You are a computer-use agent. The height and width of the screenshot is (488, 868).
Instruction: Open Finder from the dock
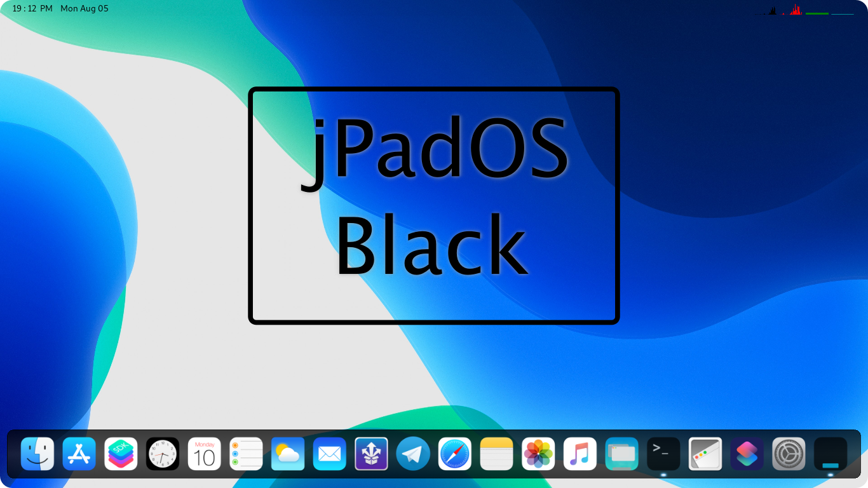[x=37, y=454]
